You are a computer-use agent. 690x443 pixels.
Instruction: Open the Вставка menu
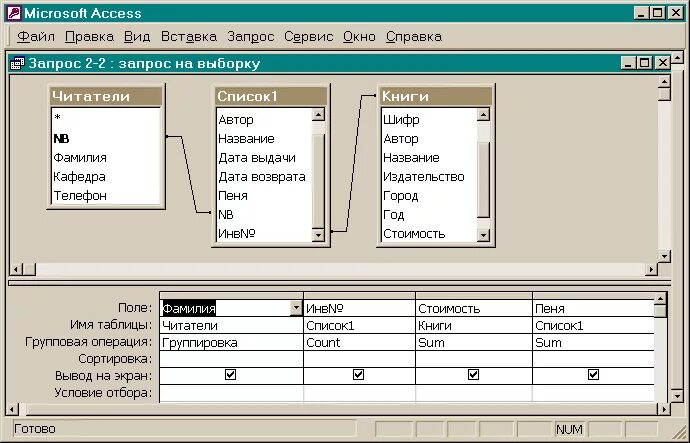(x=189, y=37)
